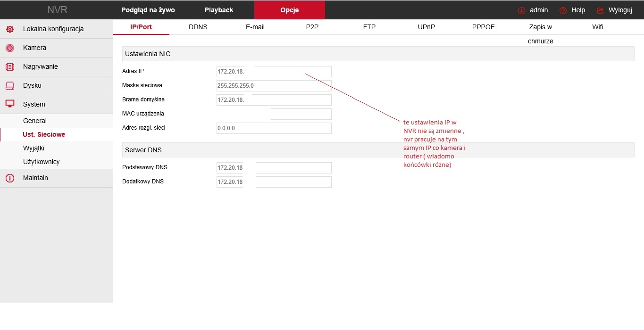The width and height of the screenshot is (644, 330).
Task: Expand the Maintain sidebar section
Action: [x=57, y=178]
